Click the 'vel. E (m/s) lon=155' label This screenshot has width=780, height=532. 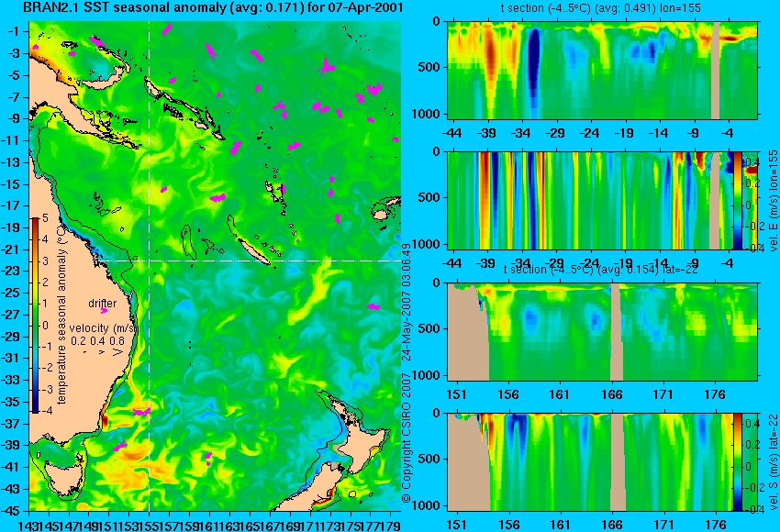point(773,200)
